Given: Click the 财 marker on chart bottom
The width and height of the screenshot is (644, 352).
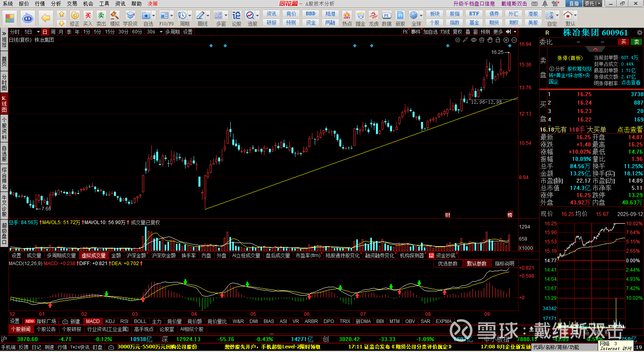Looking at the screenshot, I should [448, 215].
